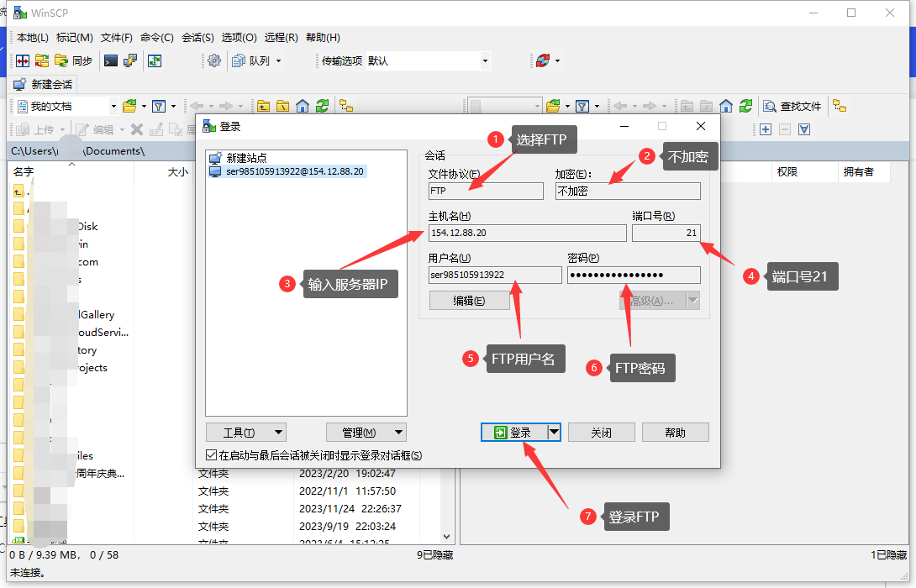Screen dimensions: 916x588
Task: Open the 本地(L) menu
Action: pos(32,37)
